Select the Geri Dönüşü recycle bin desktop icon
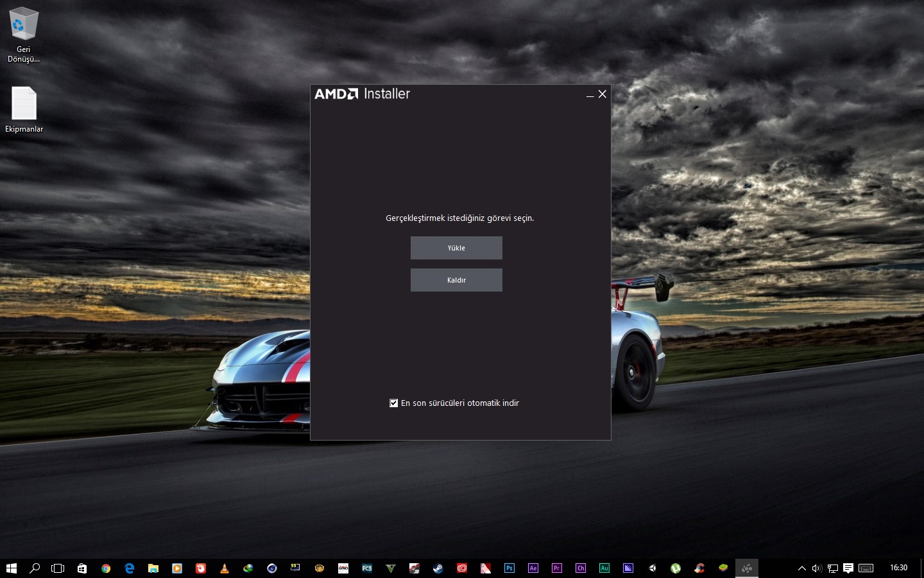Viewport: 924px width, 578px height. click(24, 35)
